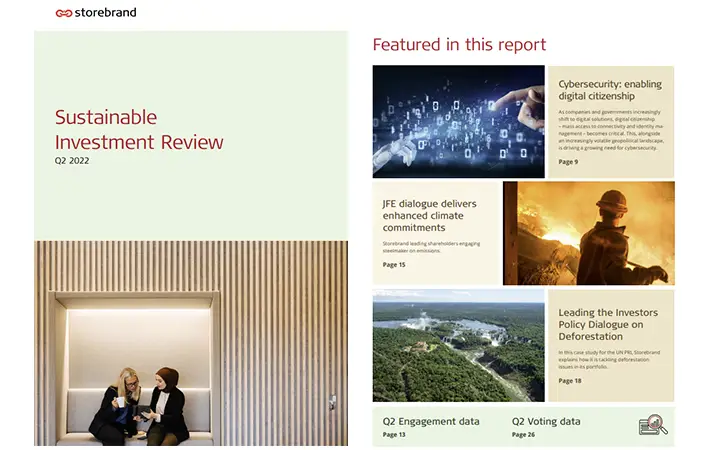
Task: Open the 'Cybersecurity: enabling digital citizenship' article
Action: coord(610,90)
